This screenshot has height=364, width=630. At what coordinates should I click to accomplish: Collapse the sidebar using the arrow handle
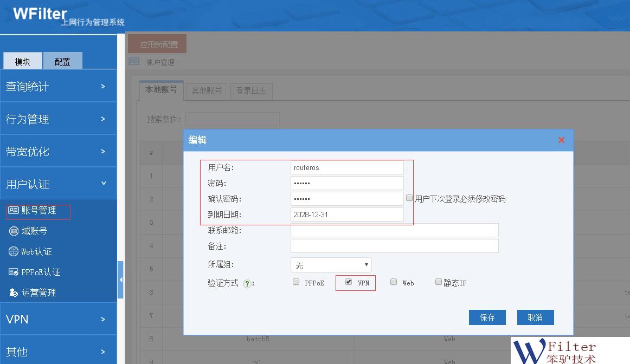pos(120,281)
